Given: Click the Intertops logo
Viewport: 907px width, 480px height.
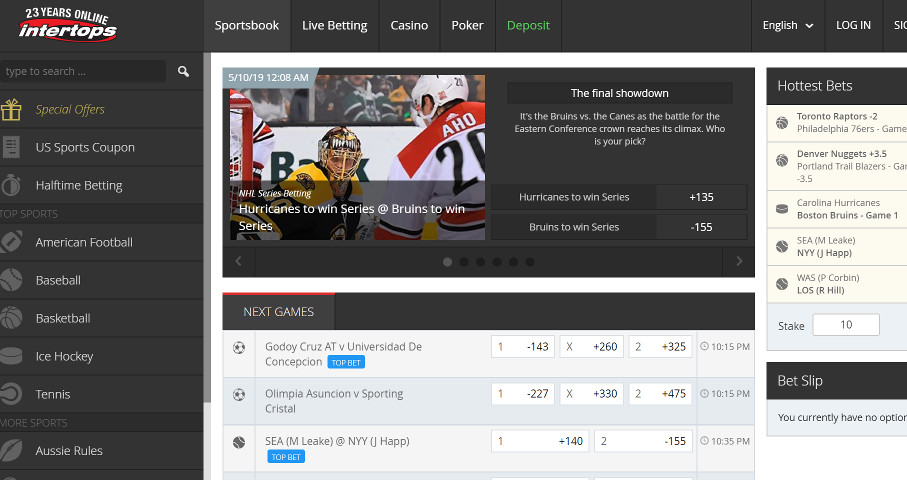Looking at the screenshot, I should tap(67, 25).
